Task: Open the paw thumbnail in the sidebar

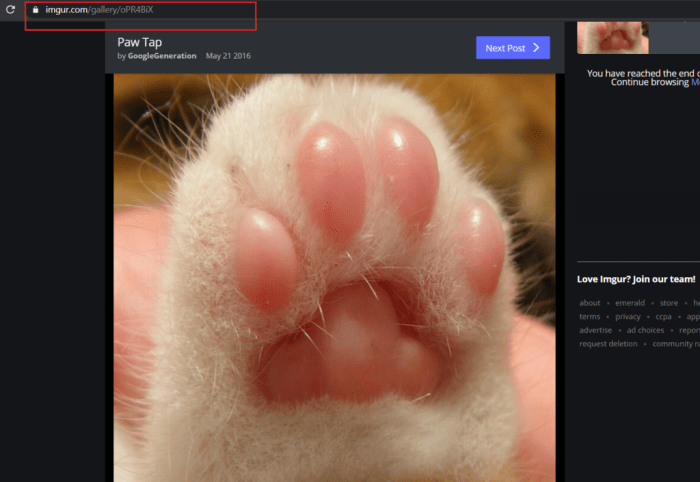Action: click(612, 37)
